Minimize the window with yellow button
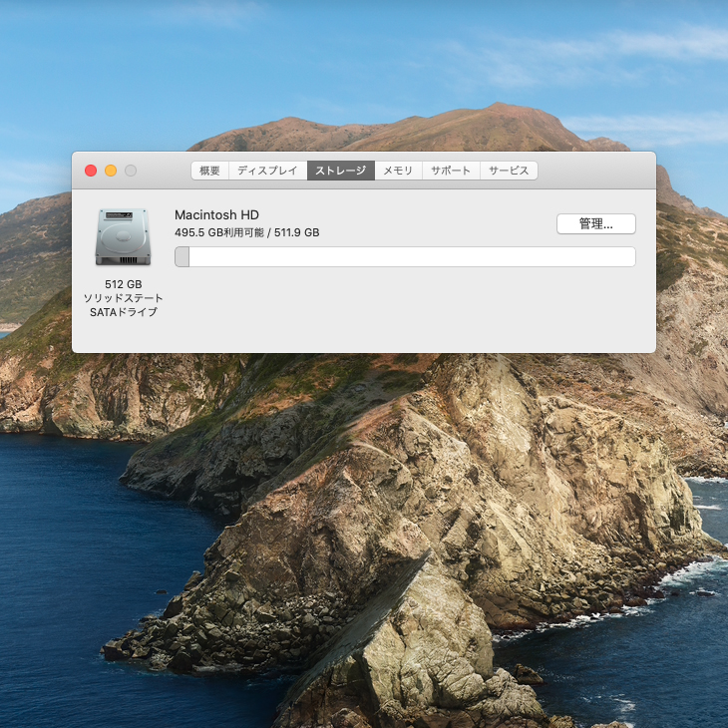This screenshot has height=728, width=728. point(111,171)
